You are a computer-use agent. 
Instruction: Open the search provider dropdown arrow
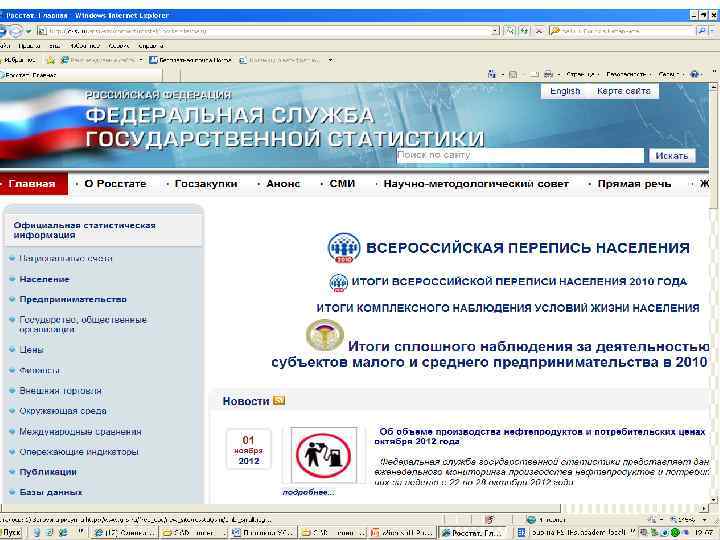[712, 31]
